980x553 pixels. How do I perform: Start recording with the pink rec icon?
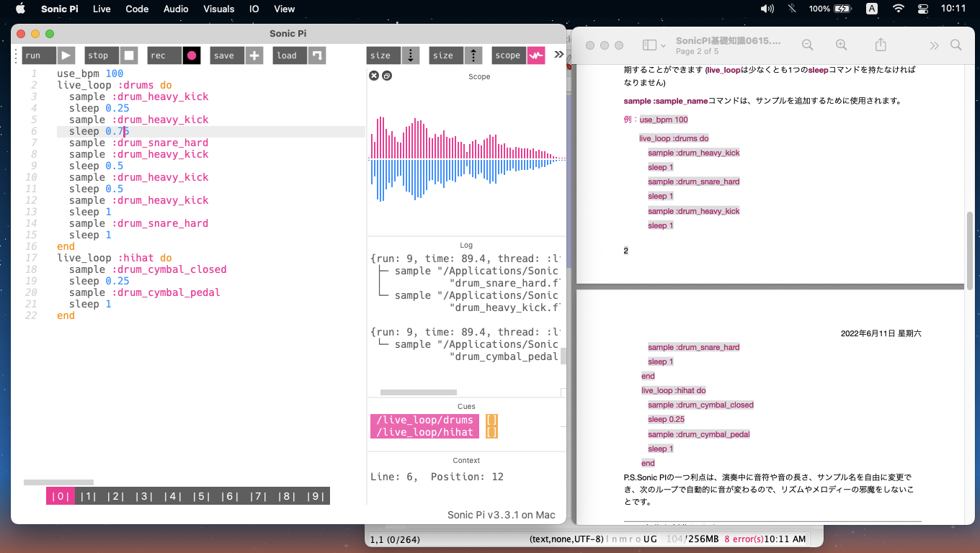pyautogui.click(x=192, y=55)
